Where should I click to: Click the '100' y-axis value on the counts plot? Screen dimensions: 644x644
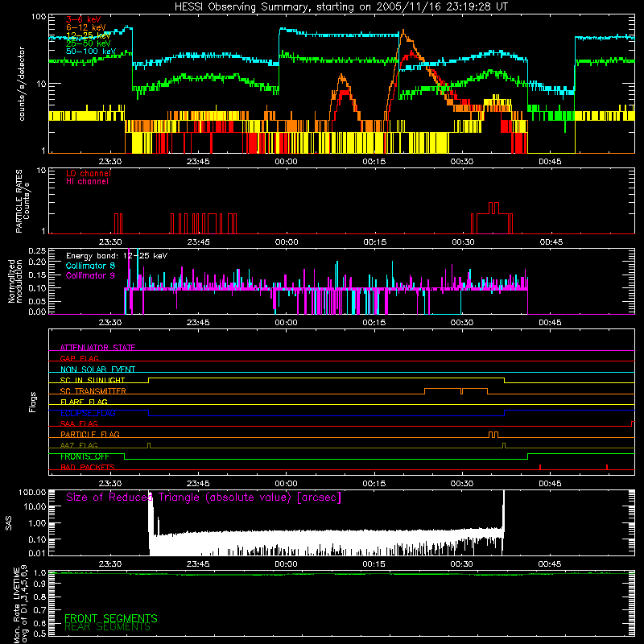coord(38,17)
